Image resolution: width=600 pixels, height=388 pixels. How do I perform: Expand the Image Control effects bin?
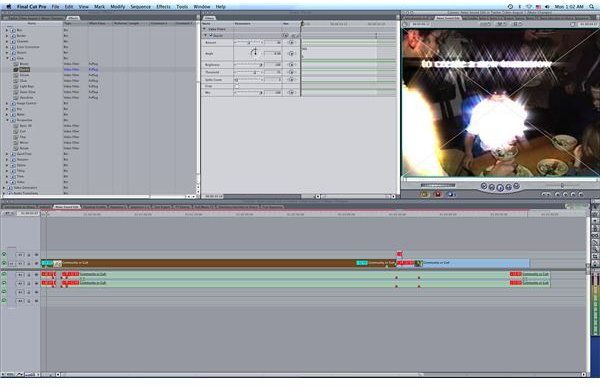tap(7, 103)
